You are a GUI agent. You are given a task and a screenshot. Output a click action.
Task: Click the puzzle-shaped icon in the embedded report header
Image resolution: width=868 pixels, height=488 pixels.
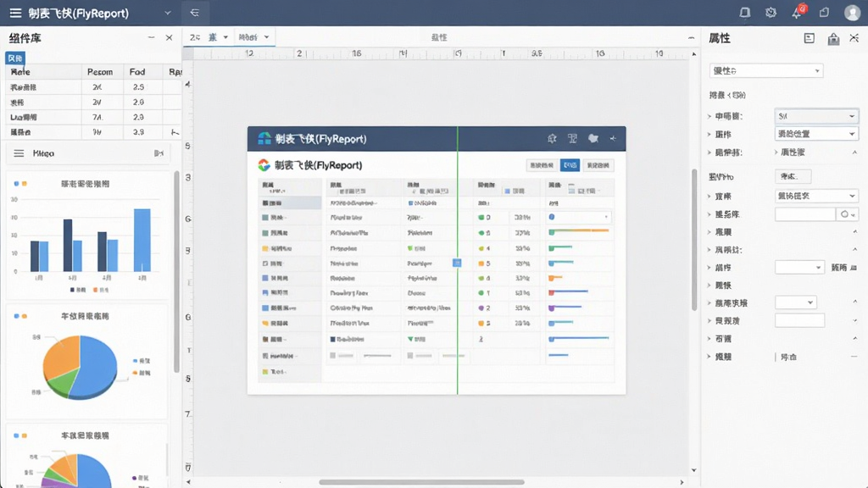coord(593,138)
